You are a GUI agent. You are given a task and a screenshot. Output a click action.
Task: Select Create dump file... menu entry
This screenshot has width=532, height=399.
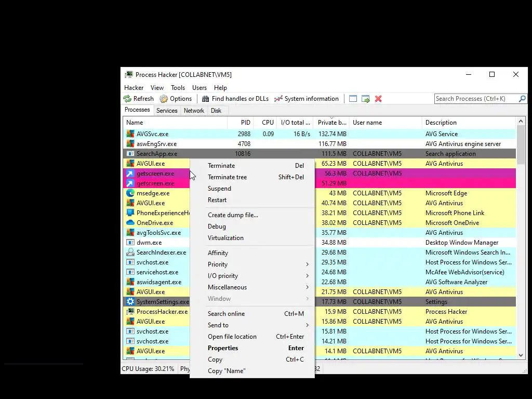(x=252, y=215)
